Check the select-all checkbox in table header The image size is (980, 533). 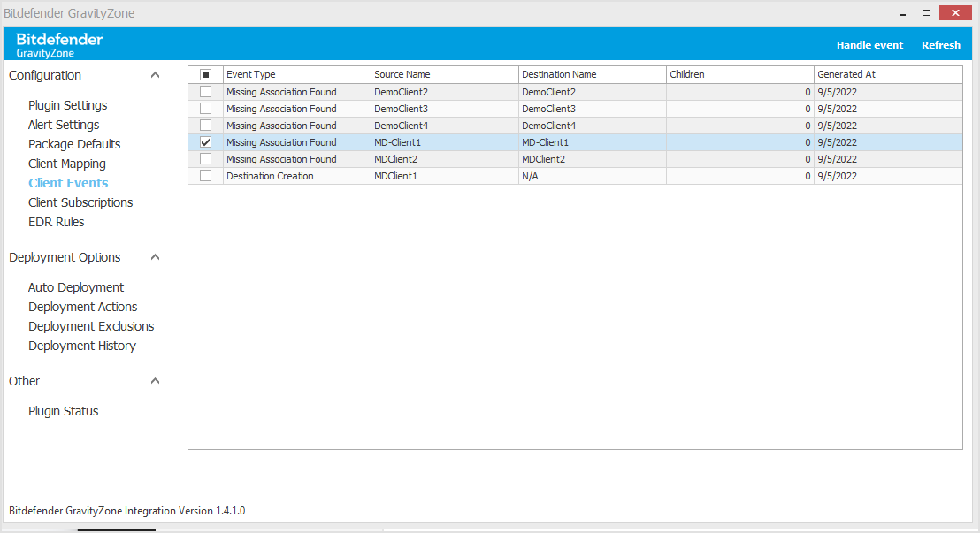point(205,74)
